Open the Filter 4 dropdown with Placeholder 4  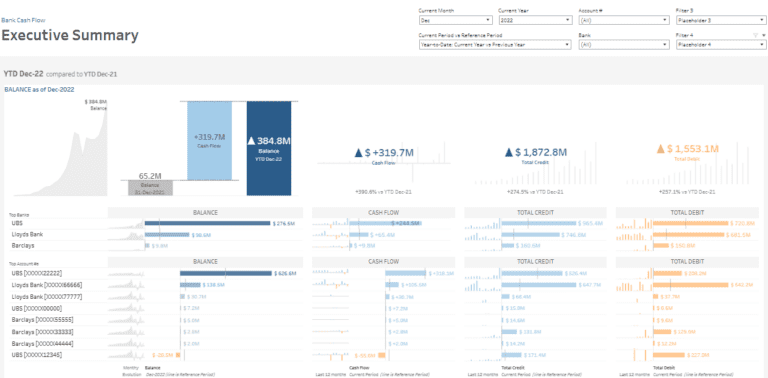tap(720, 45)
